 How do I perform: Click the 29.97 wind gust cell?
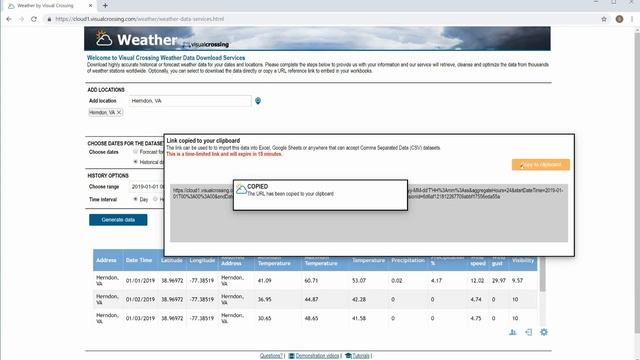499,281
